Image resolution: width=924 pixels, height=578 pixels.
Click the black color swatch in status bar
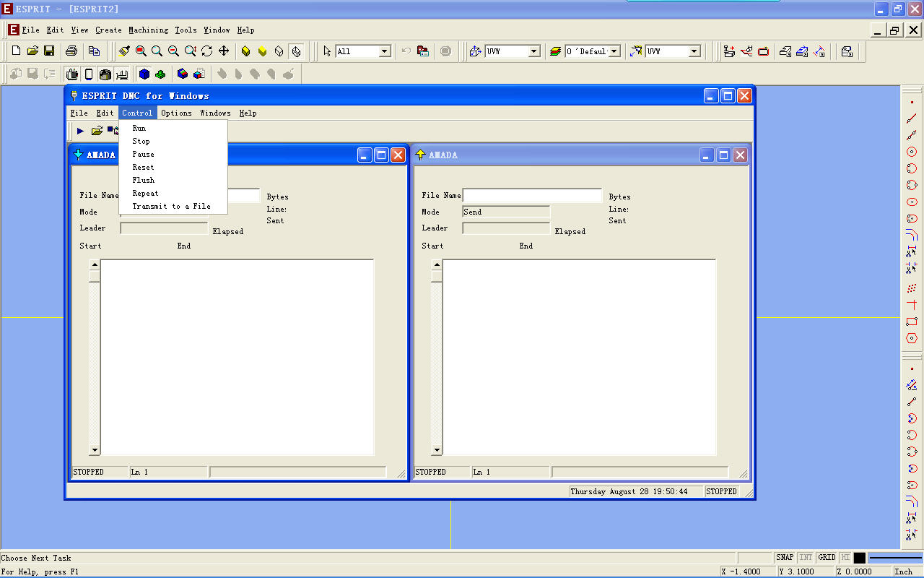(x=859, y=558)
